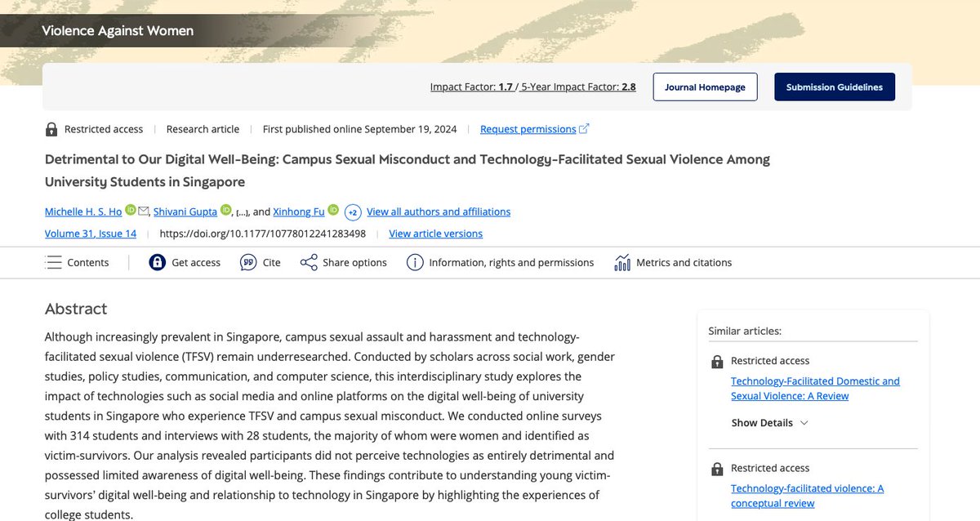Open the Cite option
The image size is (980, 521).
[x=261, y=262]
